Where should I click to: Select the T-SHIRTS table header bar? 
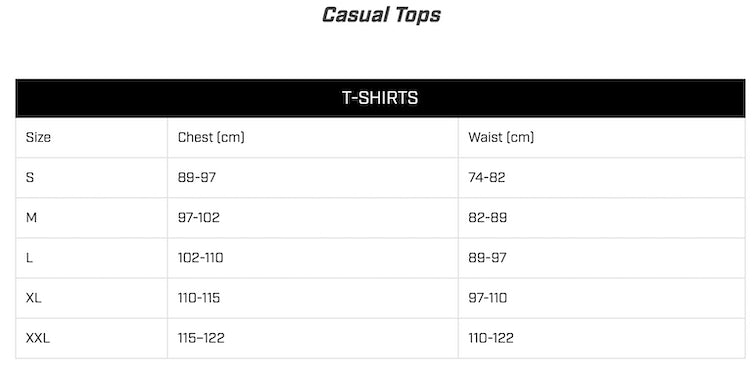click(x=380, y=98)
